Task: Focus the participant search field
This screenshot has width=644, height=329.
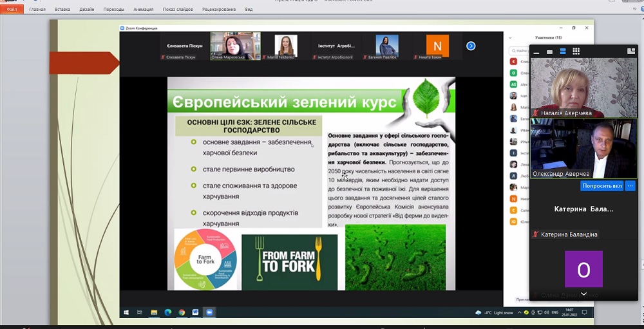Action: (519, 51)
